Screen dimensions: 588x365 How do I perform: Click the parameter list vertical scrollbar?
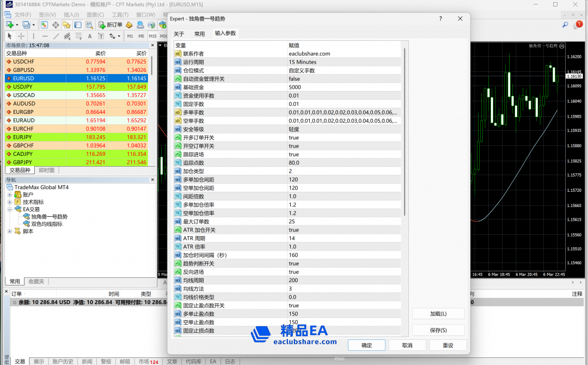pyautogui.click(x=404, y=131)
